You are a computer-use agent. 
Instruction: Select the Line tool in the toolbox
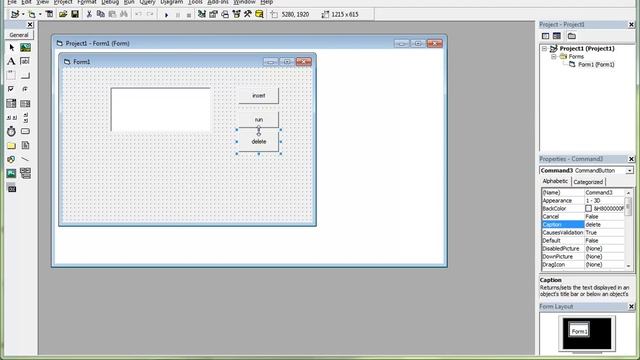click(x=25, y=159)
